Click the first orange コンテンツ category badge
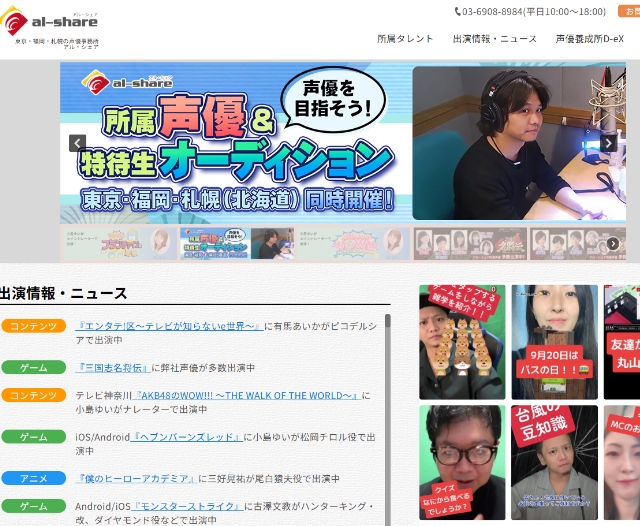Viewport: 640px width, 526px height. click(33, 326)
